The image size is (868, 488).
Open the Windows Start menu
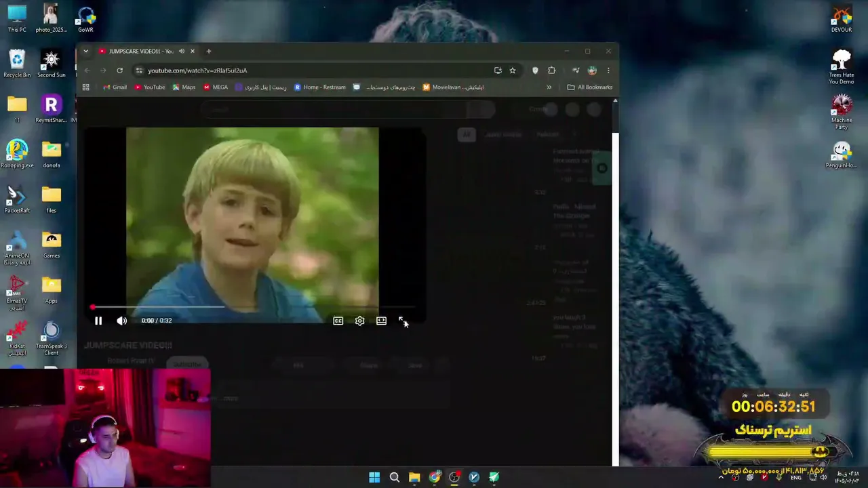click(x=374, y=477)
